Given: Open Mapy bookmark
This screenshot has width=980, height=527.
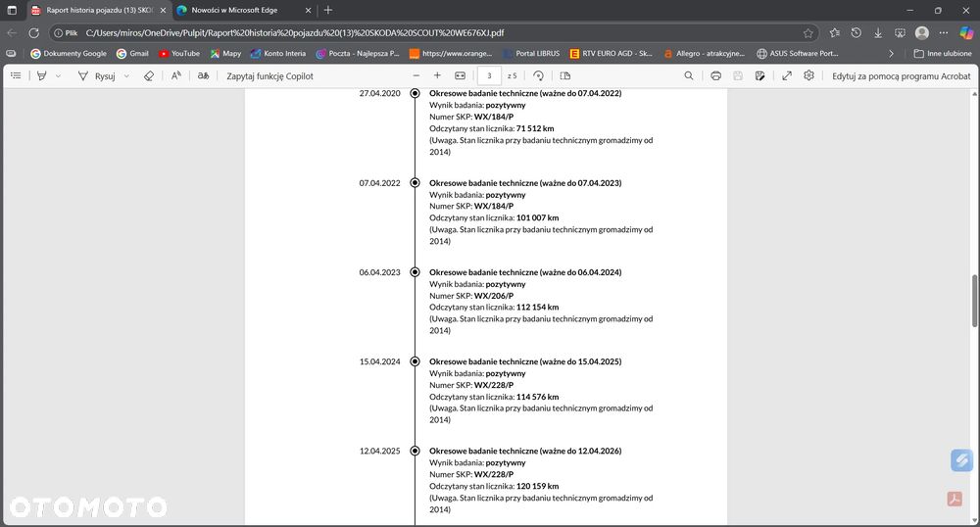Looking at the screenshot, I should 225,54.
